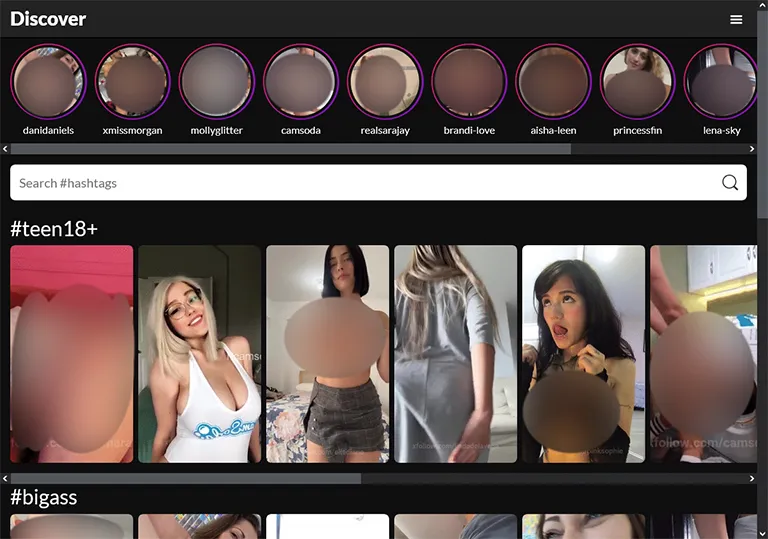Open the brandi-love story circle

[x=469, y=82]
